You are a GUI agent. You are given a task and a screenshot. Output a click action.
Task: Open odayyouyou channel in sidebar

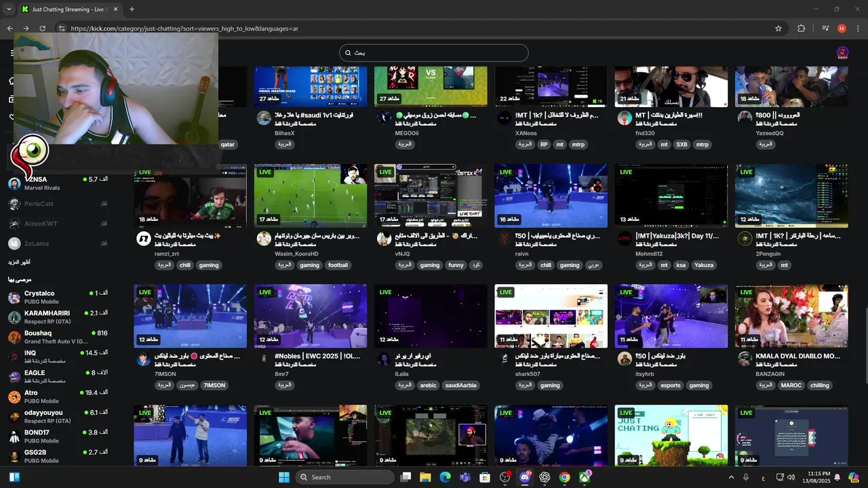click(x=58, y=416)
